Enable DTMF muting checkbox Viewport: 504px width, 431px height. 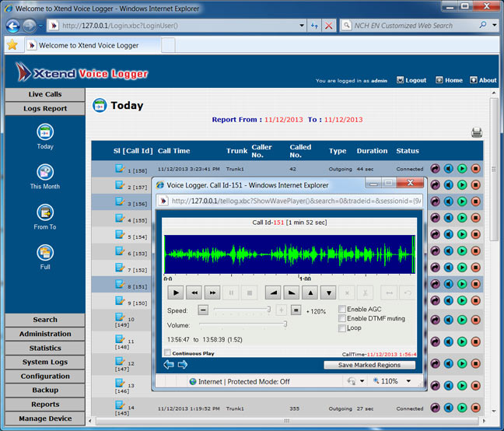(342, 318)
